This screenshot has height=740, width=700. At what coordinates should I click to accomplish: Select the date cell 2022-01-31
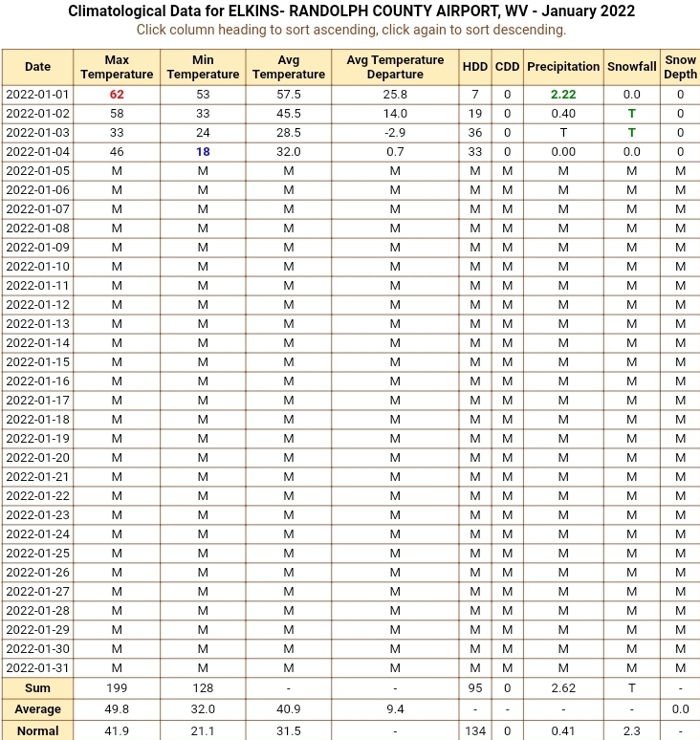pos(37,667)
